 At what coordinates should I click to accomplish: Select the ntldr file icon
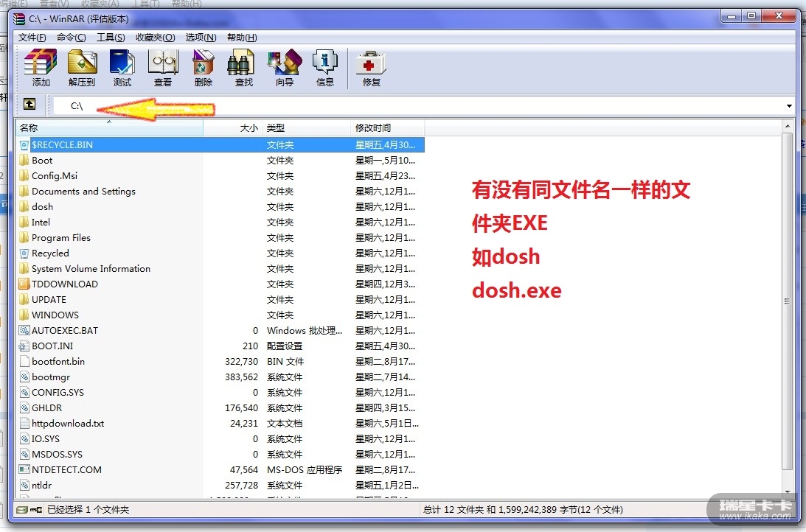tap(24, 485)
